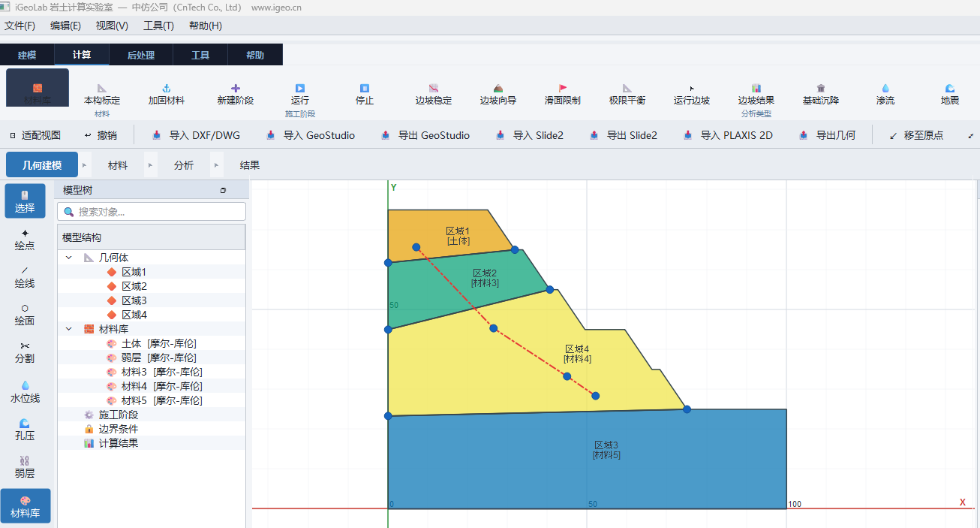The image size is (980, 528).
Task: Click the 加固材料 anchor icon
Action: (167, 88)
